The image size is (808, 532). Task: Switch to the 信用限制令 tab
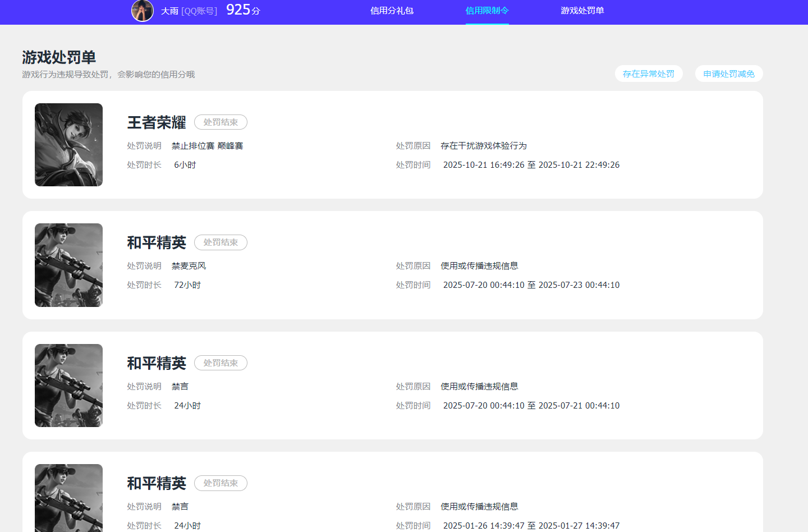(x=487, y=11)
